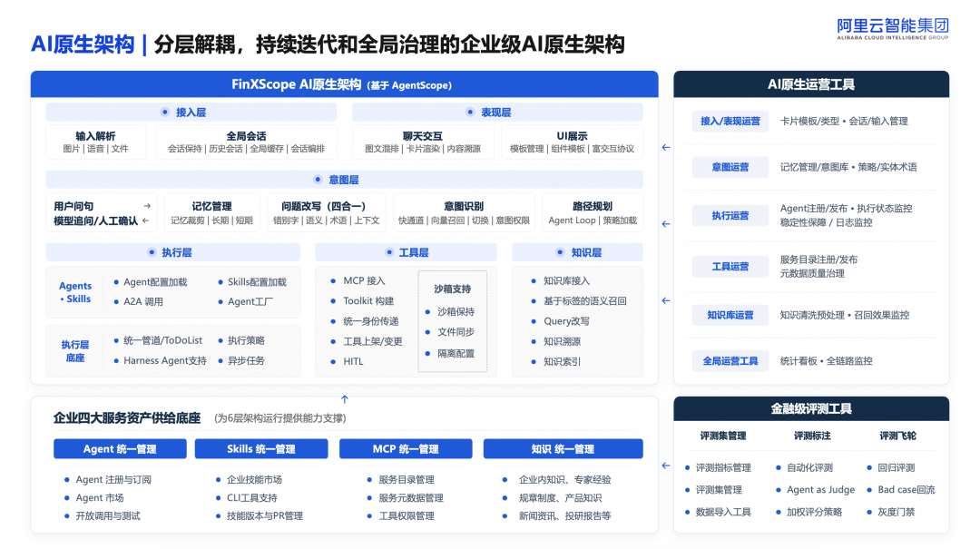Select the 统一身份传递 bullet
Viewport: 980px width, 549px height.
[x=365, y=320]
